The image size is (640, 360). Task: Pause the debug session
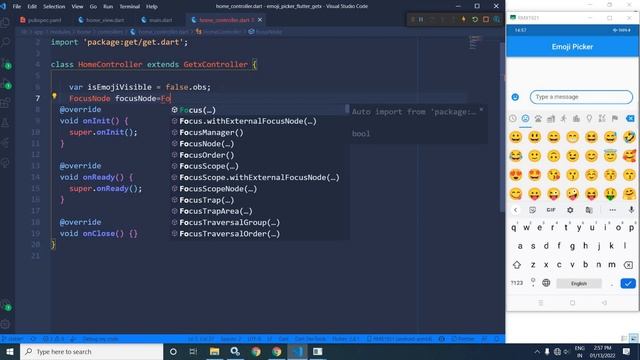pos(421,20)
